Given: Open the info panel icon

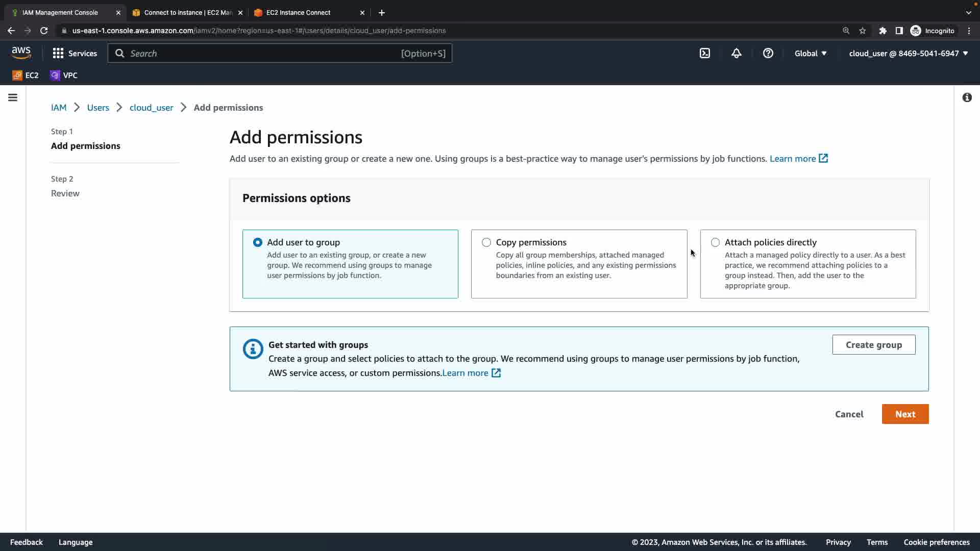Looking at the screenshot, I should [967, 97].
